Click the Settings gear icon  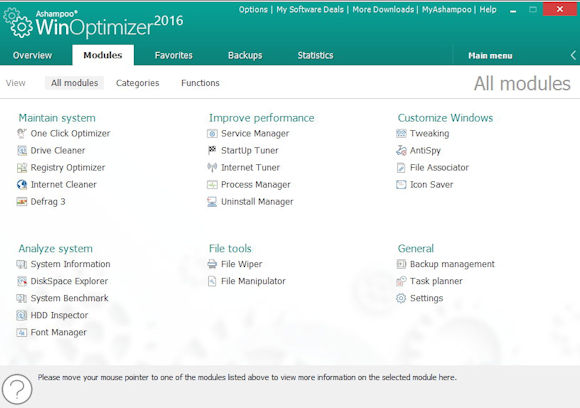401,298
